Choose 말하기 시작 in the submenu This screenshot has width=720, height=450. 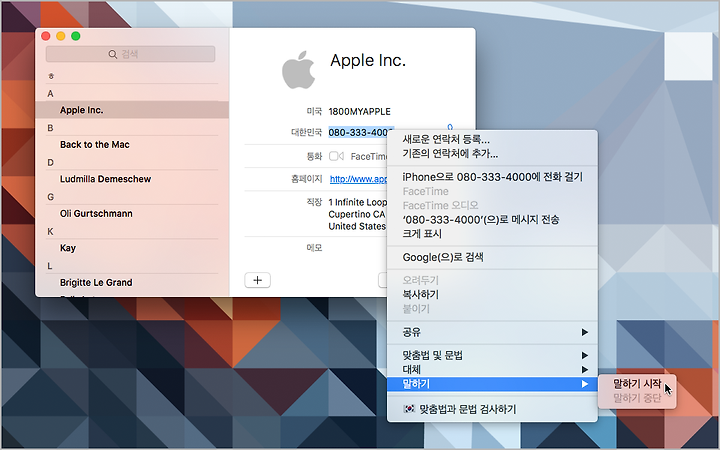(637, 383)
